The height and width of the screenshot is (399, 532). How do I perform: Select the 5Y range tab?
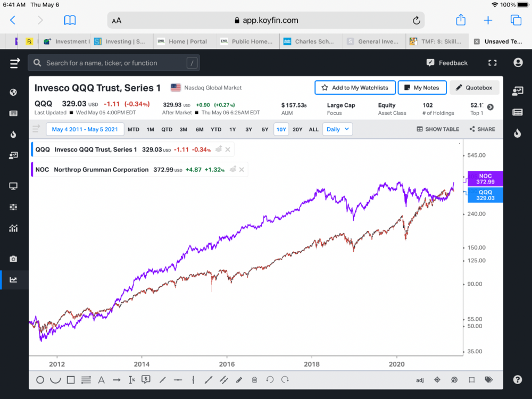pos(265,129)
